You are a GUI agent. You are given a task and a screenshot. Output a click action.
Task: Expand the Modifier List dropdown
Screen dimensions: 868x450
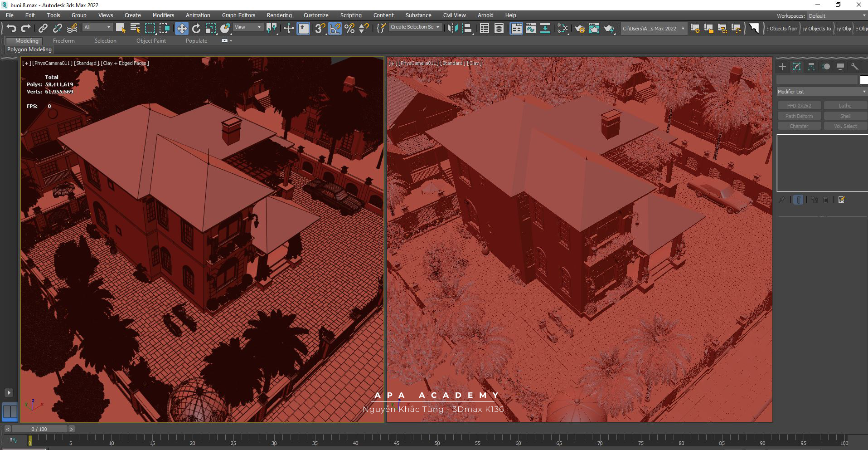(x=821, y=92)
